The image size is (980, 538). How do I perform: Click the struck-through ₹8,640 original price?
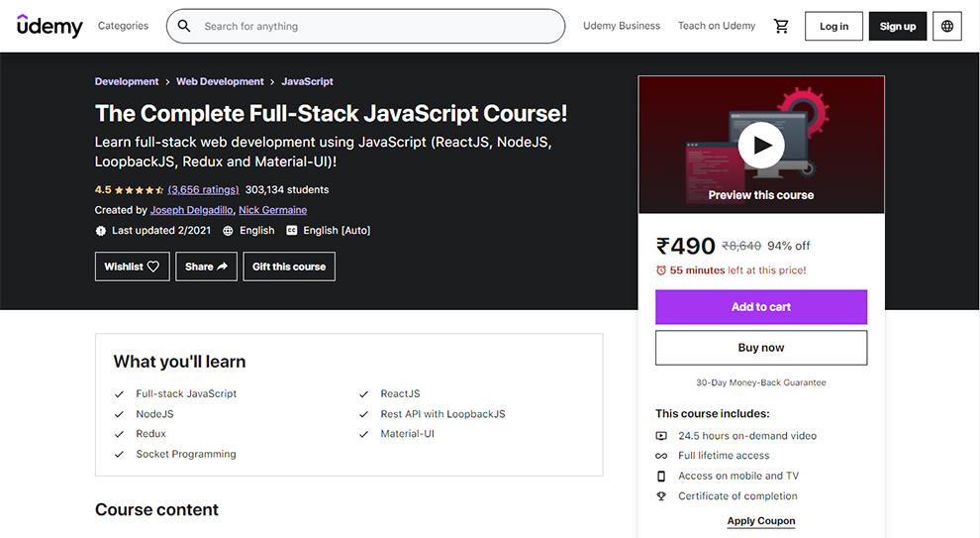pos(741,246)
